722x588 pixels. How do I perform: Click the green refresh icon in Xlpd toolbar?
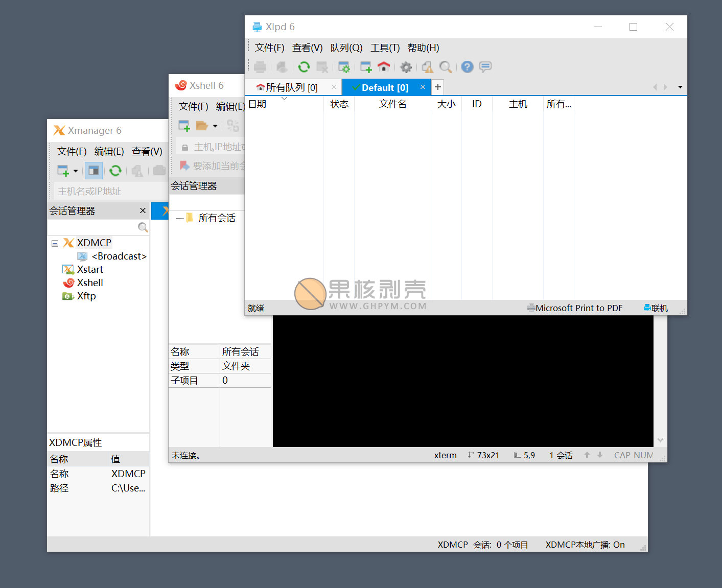click(304, 67)
